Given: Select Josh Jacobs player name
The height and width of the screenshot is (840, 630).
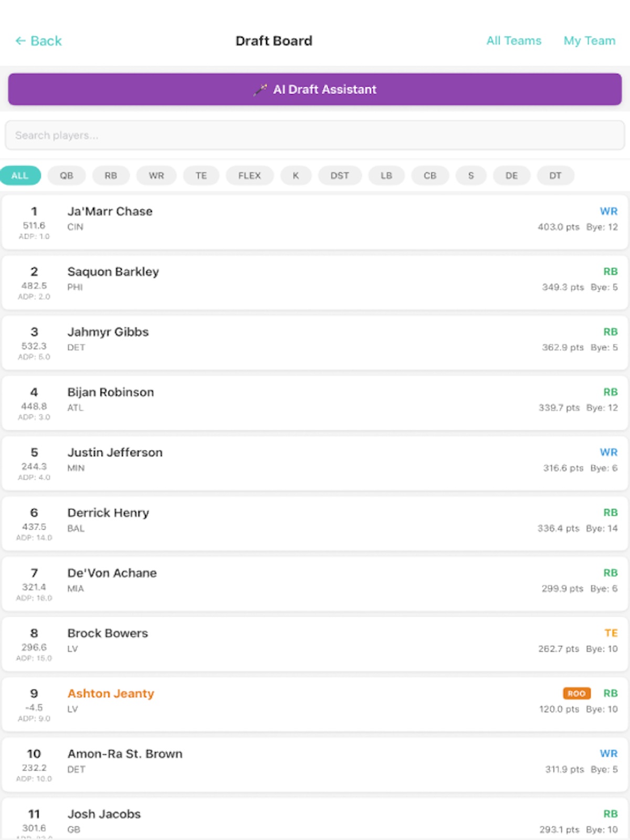Looking at the screenshot, I should [x=104, y=814].
